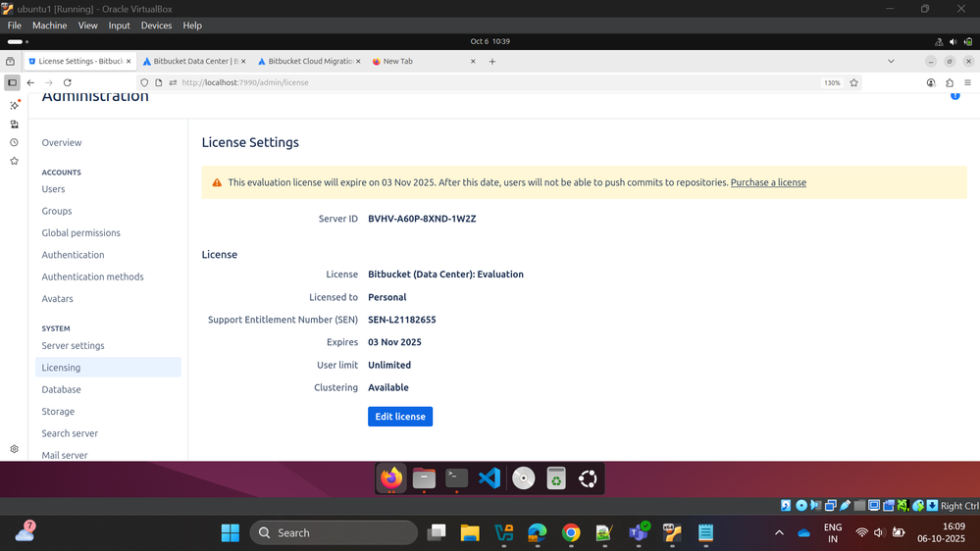980x551 pixels.
Task: Click the address bar URL field
Action: [x=500, y=82]
